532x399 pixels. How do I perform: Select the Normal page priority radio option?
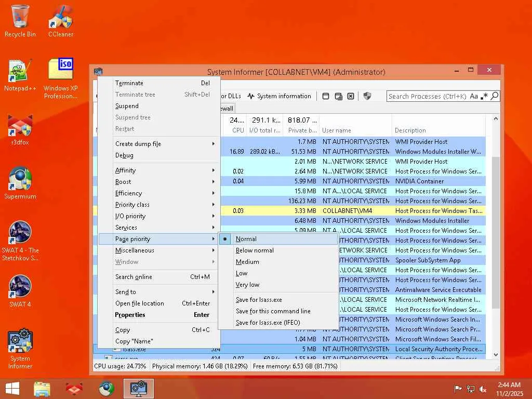pos(278,239)
